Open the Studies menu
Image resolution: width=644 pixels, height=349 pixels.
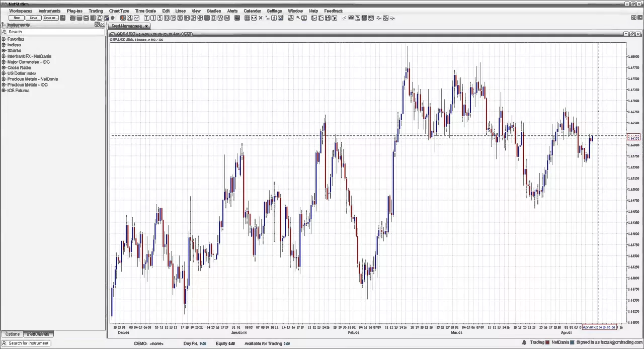point(214,11)
